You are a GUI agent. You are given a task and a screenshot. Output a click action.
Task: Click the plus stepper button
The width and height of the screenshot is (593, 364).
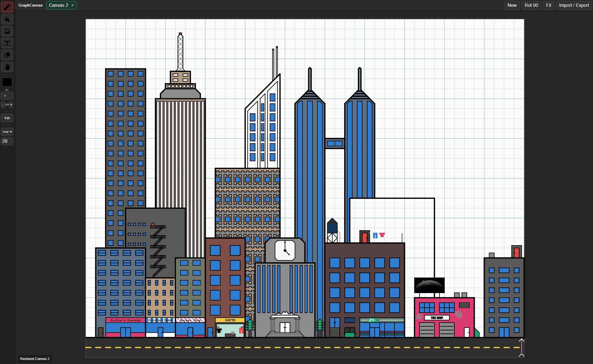pyautogui.click(x=11, y=105)
